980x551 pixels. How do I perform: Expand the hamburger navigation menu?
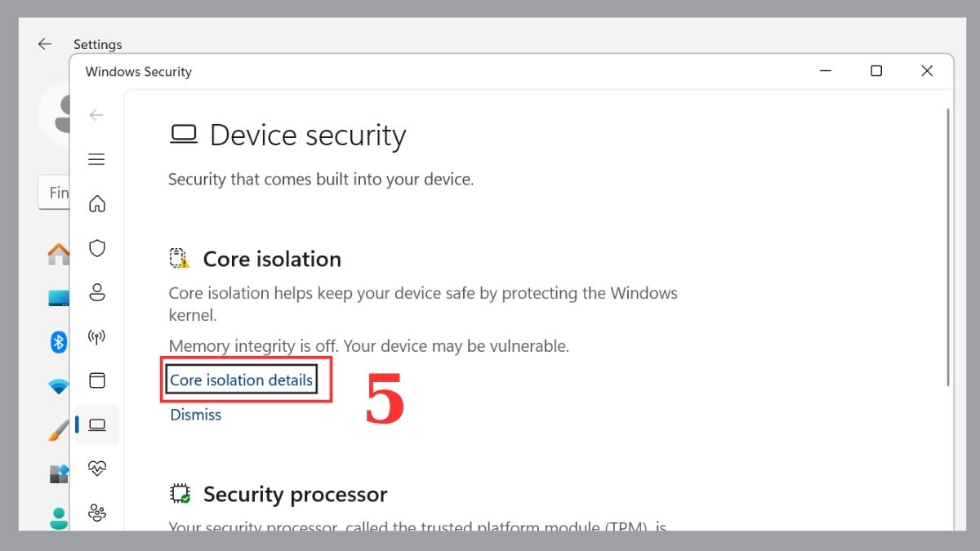(x=97, y=159)
